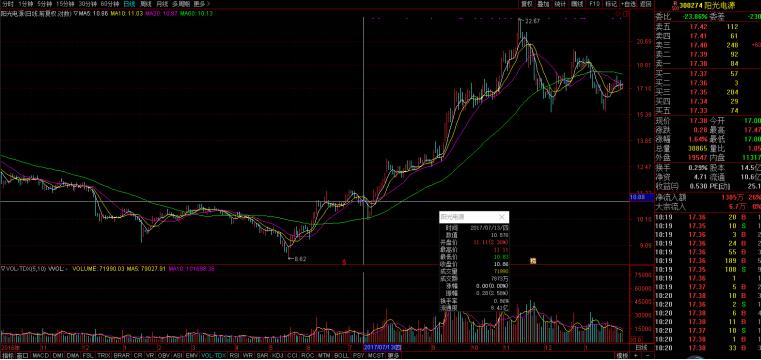This screenshot has height=360, width=761.
Task: Select the EMV indicator
Action: pos(192,355)
